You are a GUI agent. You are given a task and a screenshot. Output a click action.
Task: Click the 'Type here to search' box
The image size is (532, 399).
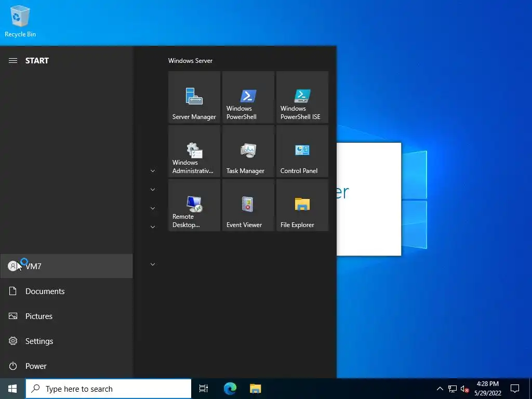coord(109,389)
